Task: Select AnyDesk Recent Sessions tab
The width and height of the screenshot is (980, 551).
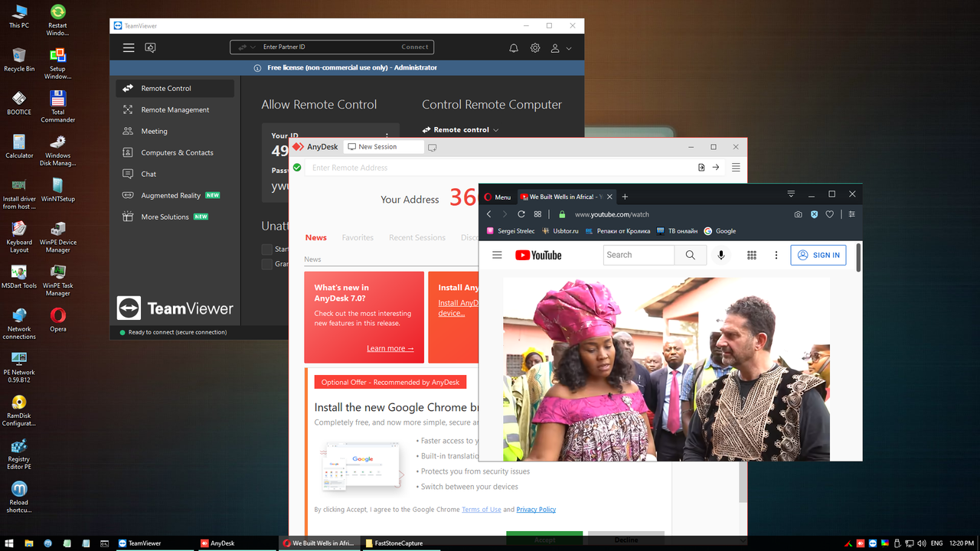Action: (x=417, y=237)
